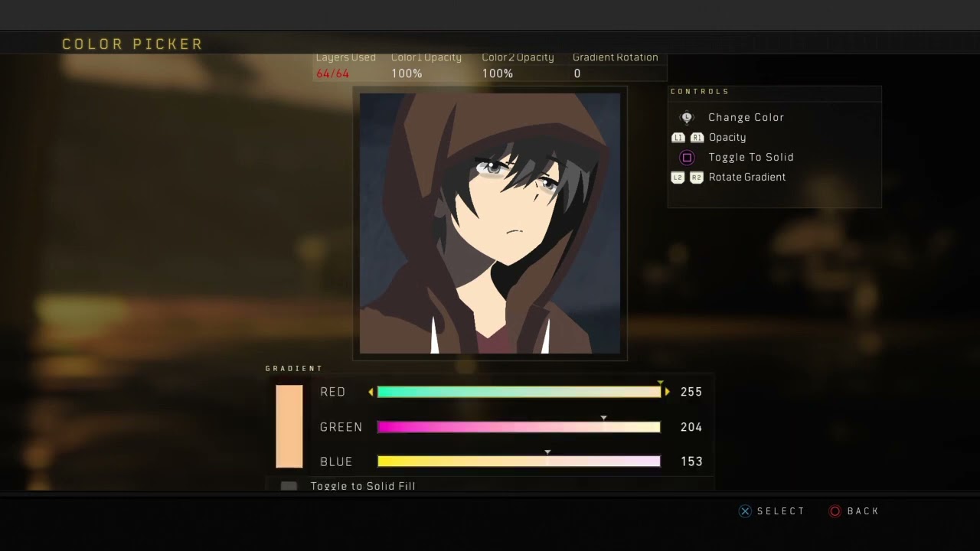The width and height of the screenshot is (980, 551).
Task: Click the green value 204
Action: point(691,427)
